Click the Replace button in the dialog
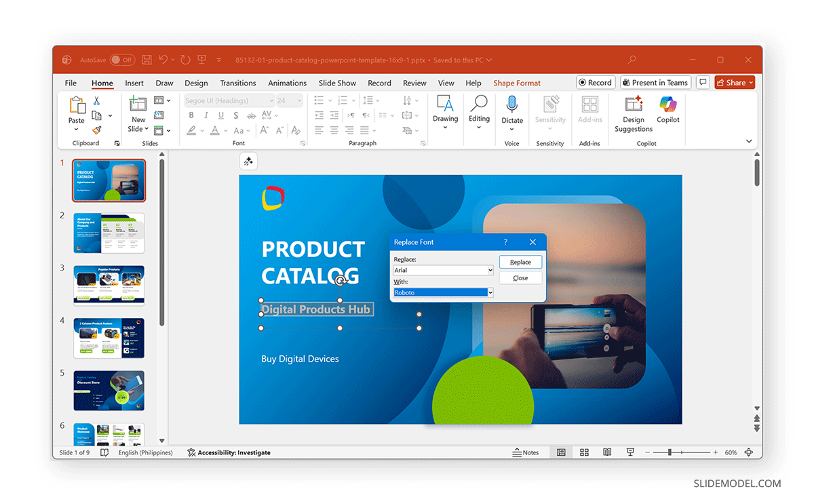This screenshot has width=814, height=504. pyautogui.click(x=520, y=262)
